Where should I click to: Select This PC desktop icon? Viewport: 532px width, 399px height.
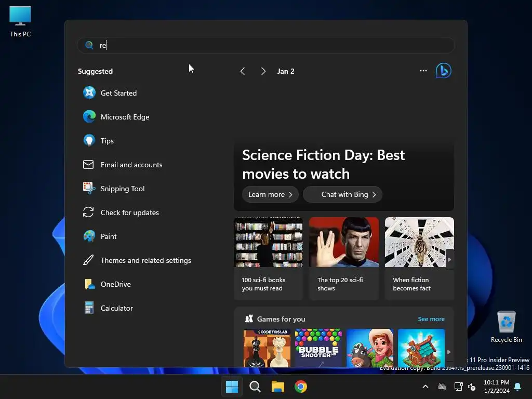(20, 22)
